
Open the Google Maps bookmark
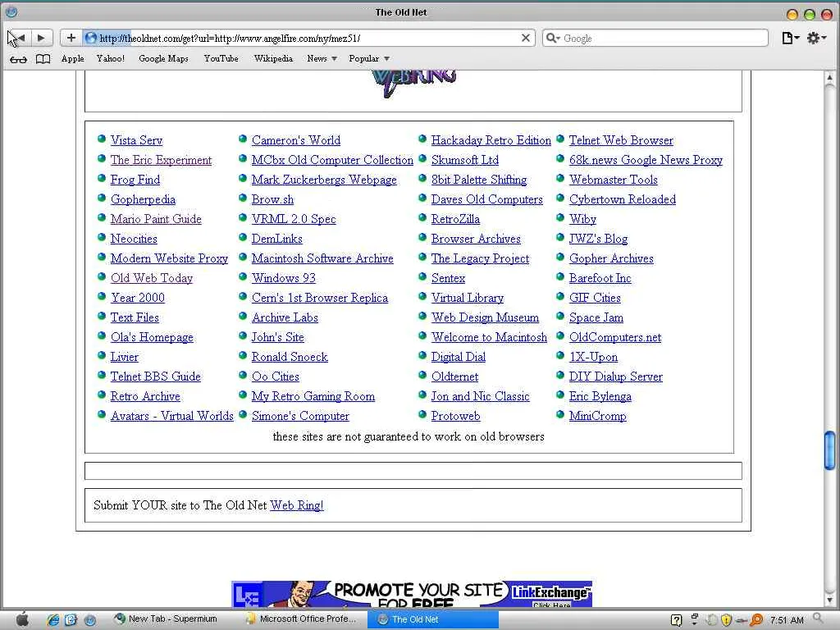pyautogui.click(x=163, y=58)
